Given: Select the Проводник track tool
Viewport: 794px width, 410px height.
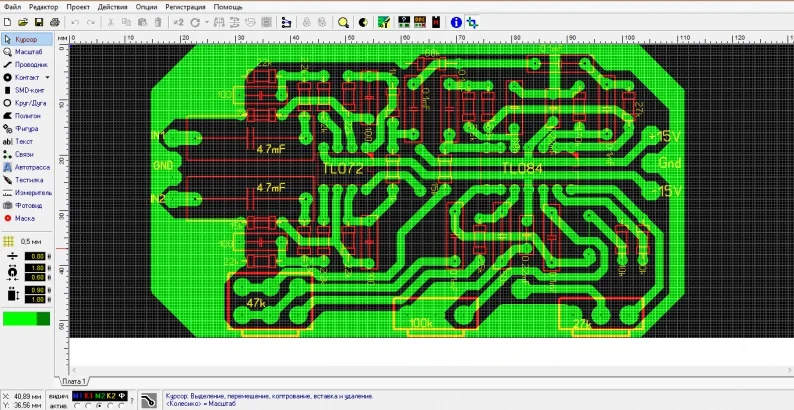Looking at the screenshot, I should click(x=26, y=65).
